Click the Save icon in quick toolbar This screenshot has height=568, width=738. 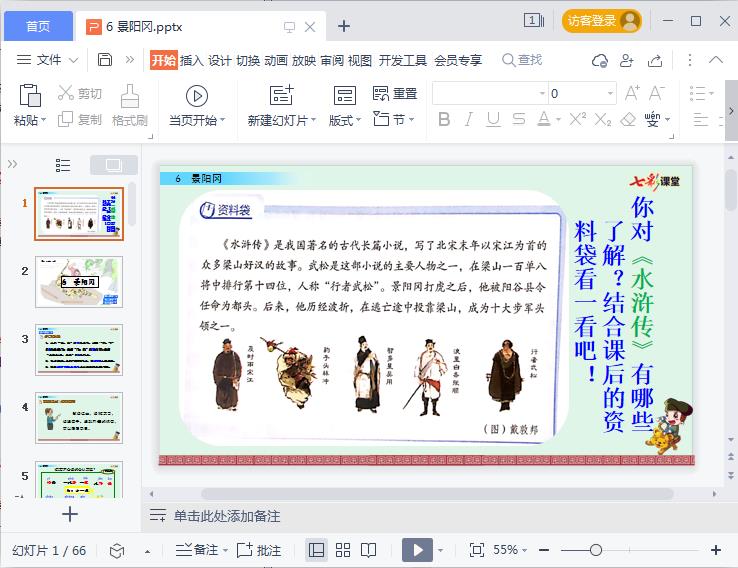104,60
